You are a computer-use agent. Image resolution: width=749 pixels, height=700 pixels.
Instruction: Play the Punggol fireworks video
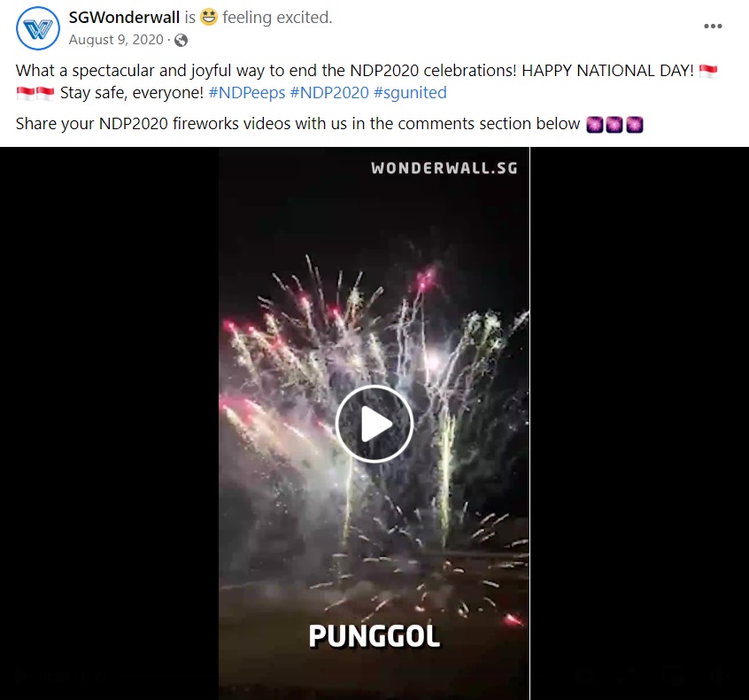pos(374,424)
